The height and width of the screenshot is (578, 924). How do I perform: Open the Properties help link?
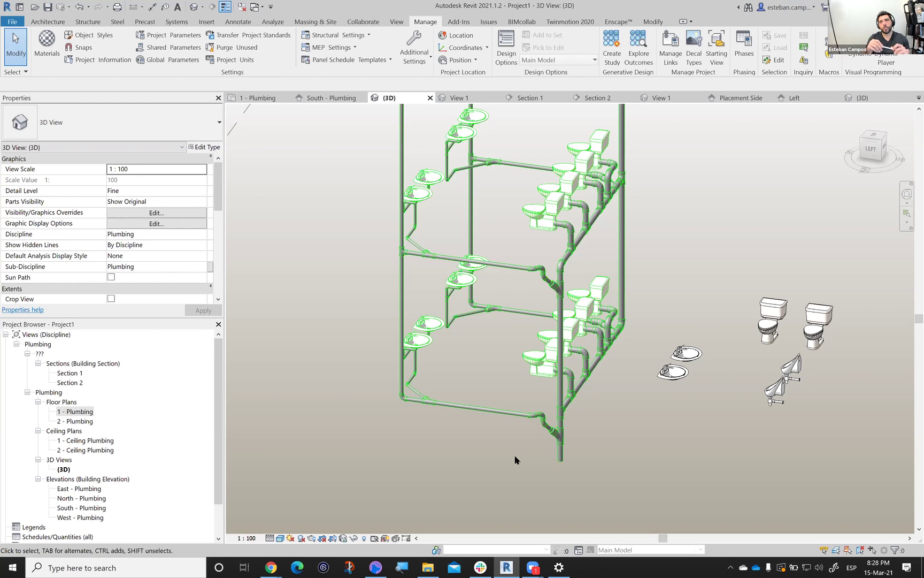pos(23,310)
